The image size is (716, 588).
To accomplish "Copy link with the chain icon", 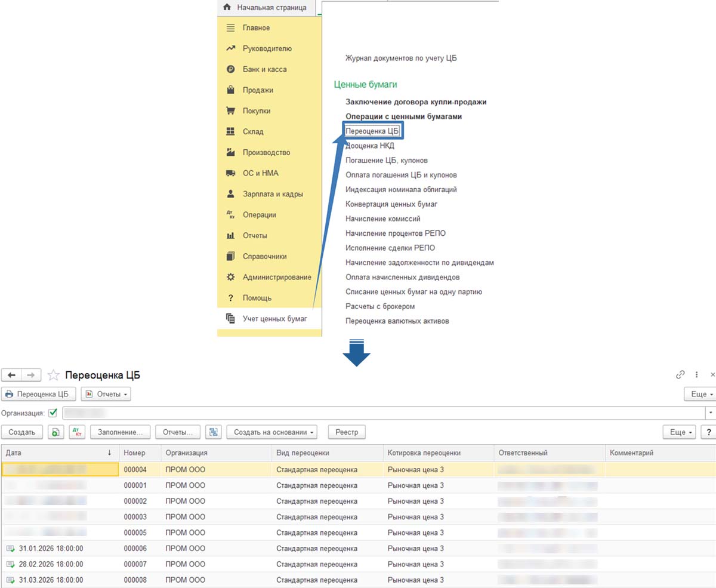I will [x=680, y=375].
